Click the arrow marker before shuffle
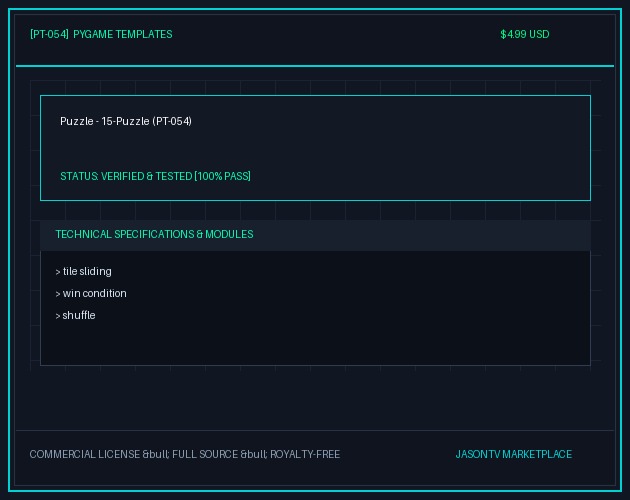630x500 pixels. point(58,316)
